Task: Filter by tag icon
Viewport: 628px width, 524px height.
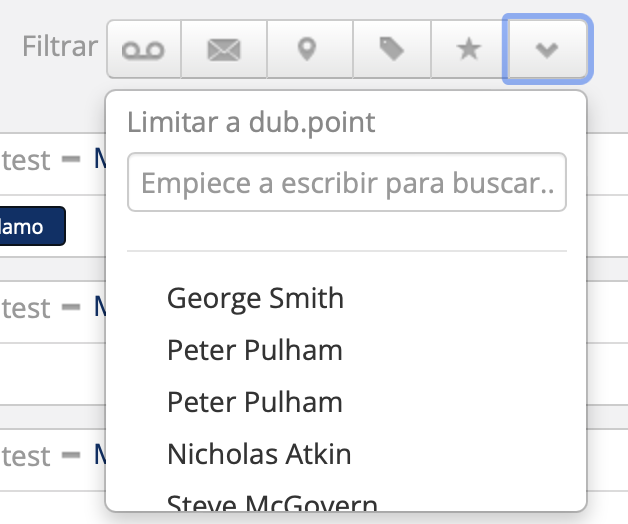Action: point(392,49)
